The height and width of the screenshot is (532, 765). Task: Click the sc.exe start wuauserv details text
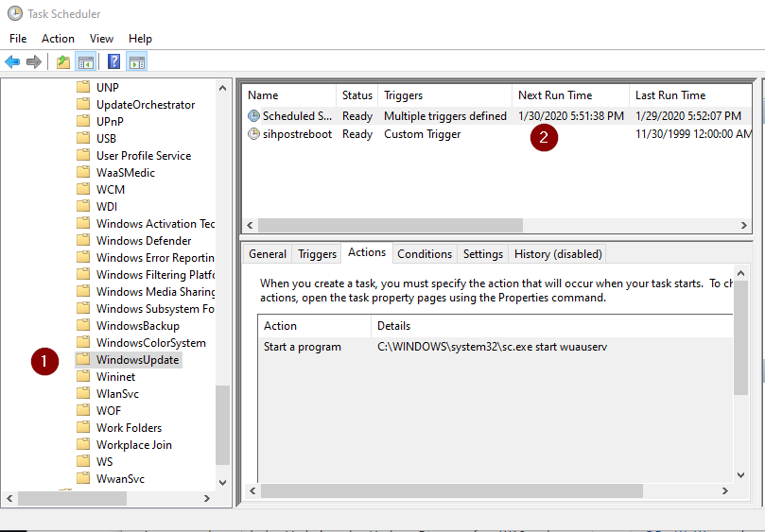pyautogui.click(x=493, y=347)
